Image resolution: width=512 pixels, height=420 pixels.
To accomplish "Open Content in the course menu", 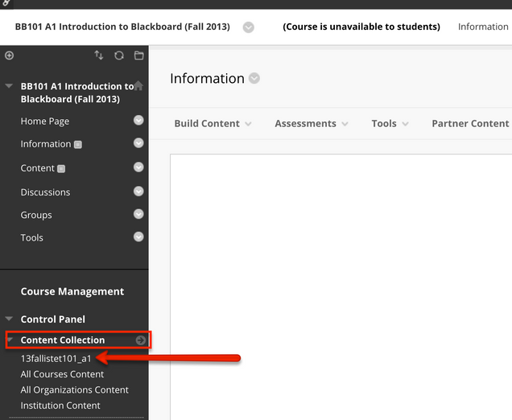I will coord(38,168).
